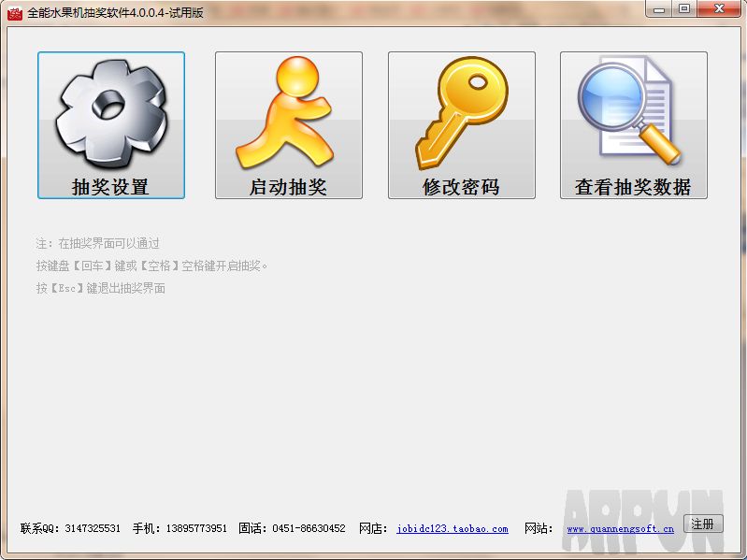The image size is (747, 560).
Task: Click mobile number 13895773951
Action: [196, 528]
